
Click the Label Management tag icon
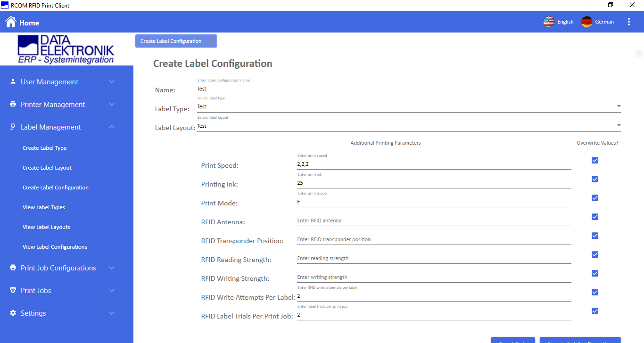13,127
